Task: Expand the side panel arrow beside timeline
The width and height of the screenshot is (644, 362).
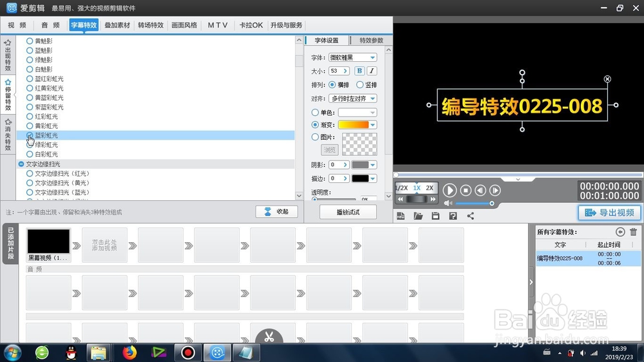Action: point(531,282)
